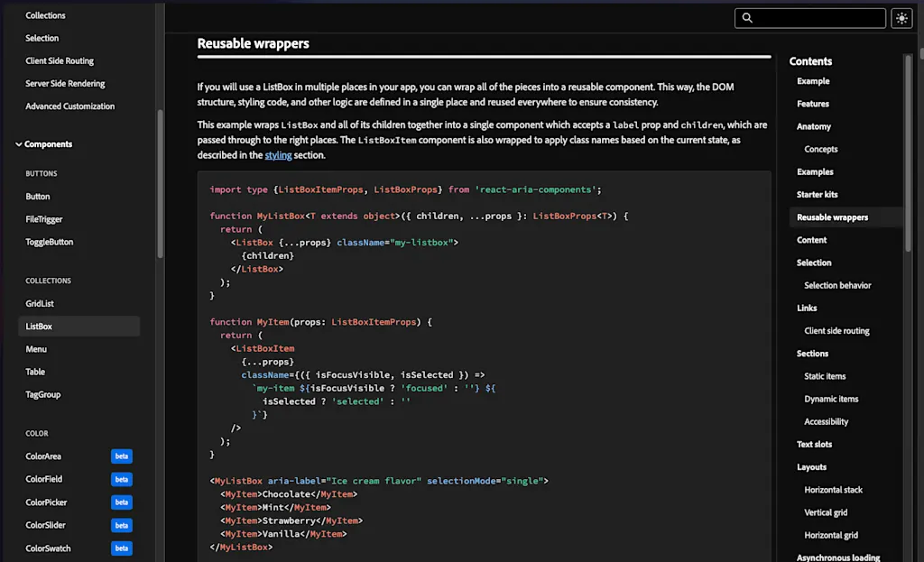This screenshot has height=562, width=924.
Task: Click the beta badge beside ColorSwatch
Action: [x=122, y=548]
